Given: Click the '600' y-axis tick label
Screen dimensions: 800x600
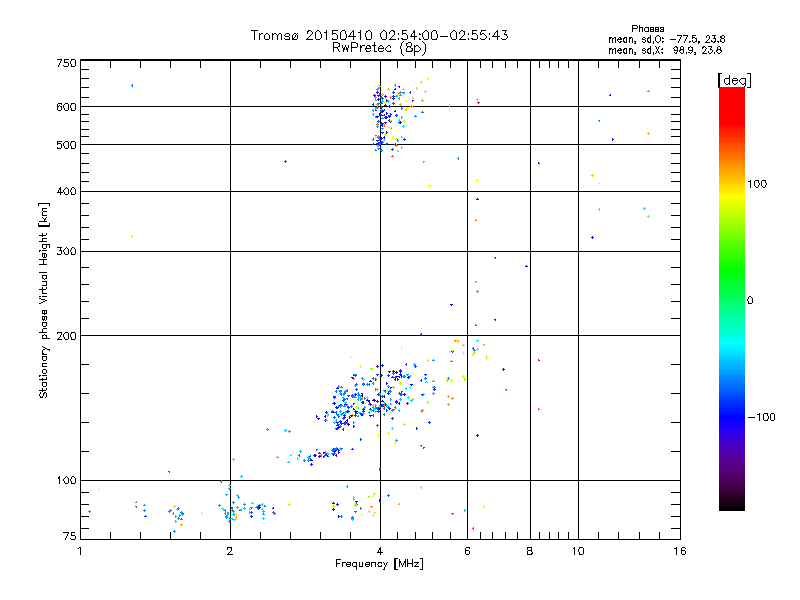Looking at the screenshot, I should pyautogui.click(x=66, y=107).
